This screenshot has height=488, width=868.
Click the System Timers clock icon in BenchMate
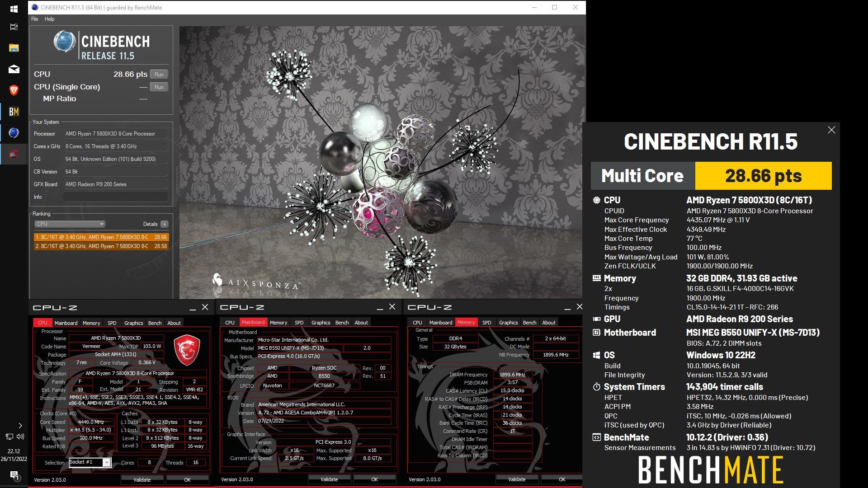(x=597, y=387)
